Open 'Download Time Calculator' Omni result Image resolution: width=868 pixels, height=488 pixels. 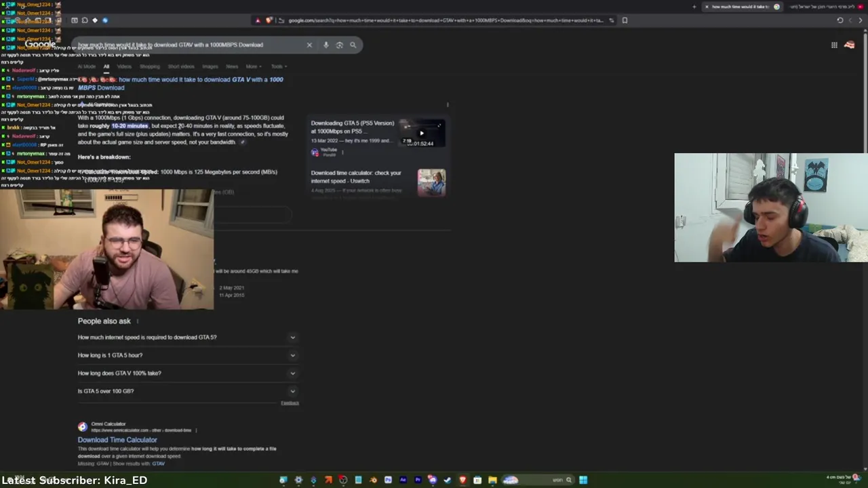[x=117, y=440]
